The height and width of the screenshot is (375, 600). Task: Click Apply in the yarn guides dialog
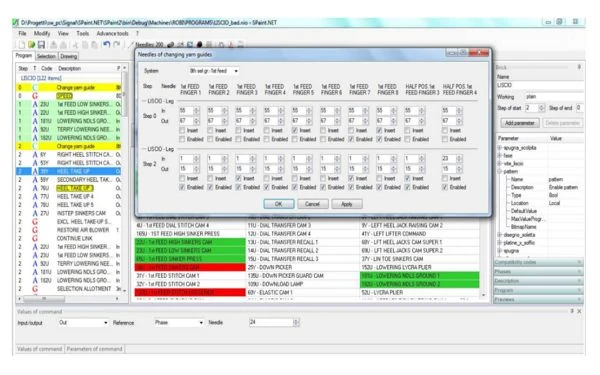tap(347, 204)
